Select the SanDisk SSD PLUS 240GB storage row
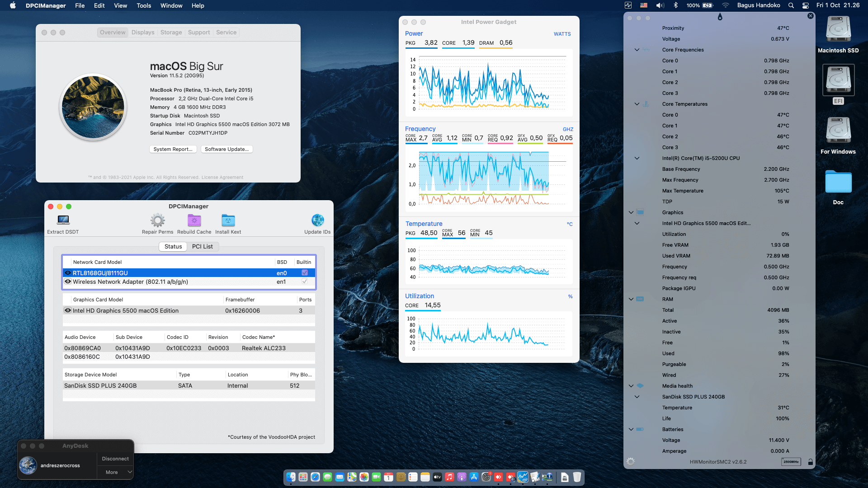 pyautogui.click(x=189, y=385)
